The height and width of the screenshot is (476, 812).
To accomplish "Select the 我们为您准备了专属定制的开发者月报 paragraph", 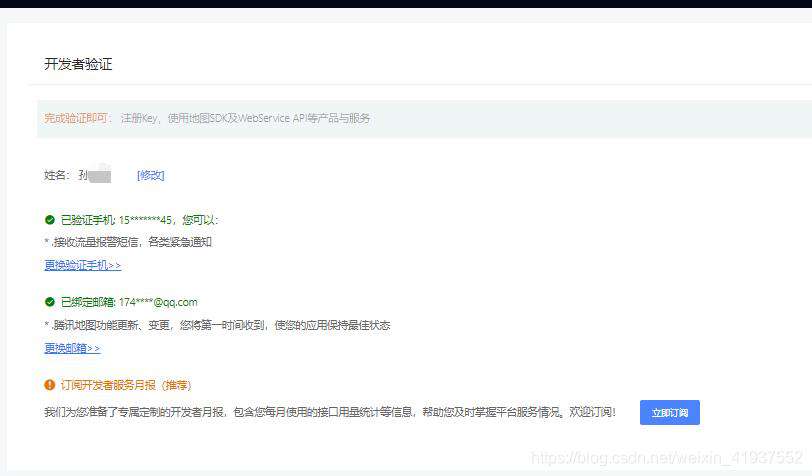I will pos(330,412).
